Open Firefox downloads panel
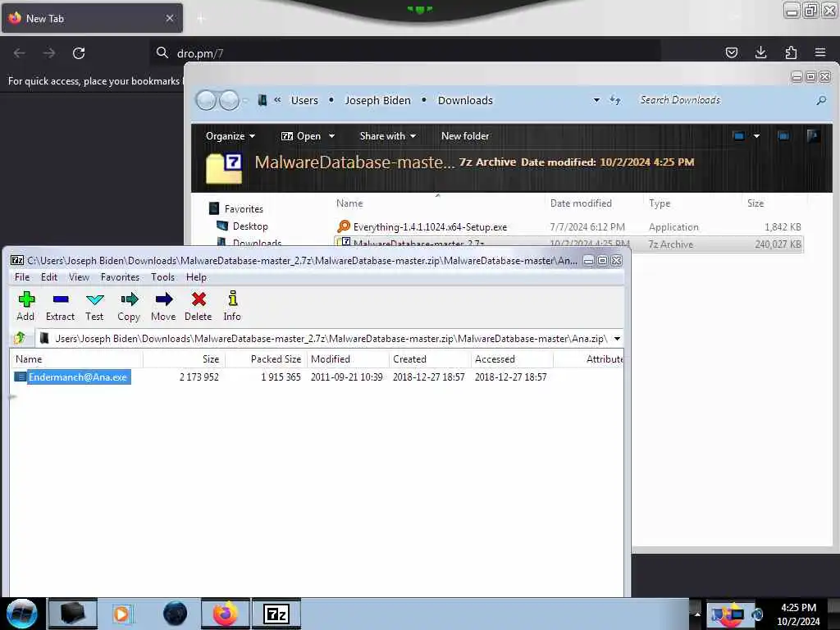 [760, 52]
